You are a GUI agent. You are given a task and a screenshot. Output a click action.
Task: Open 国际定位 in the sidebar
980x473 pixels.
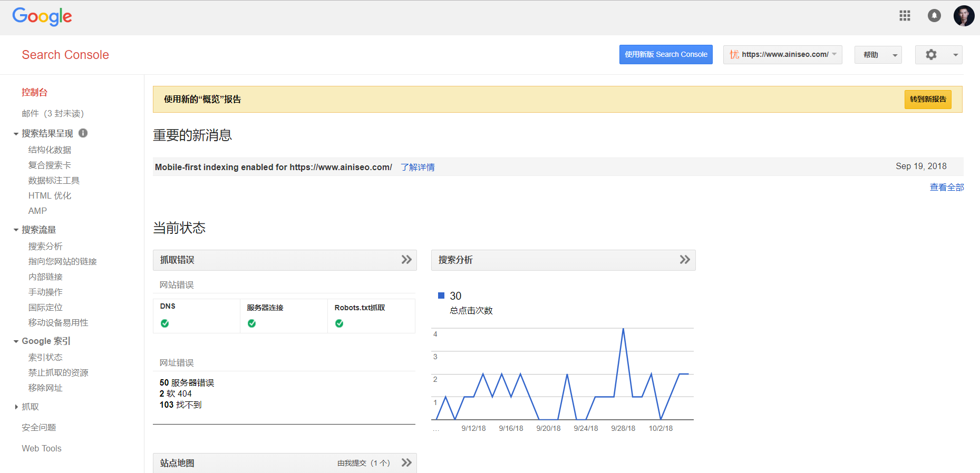point(45,307)
